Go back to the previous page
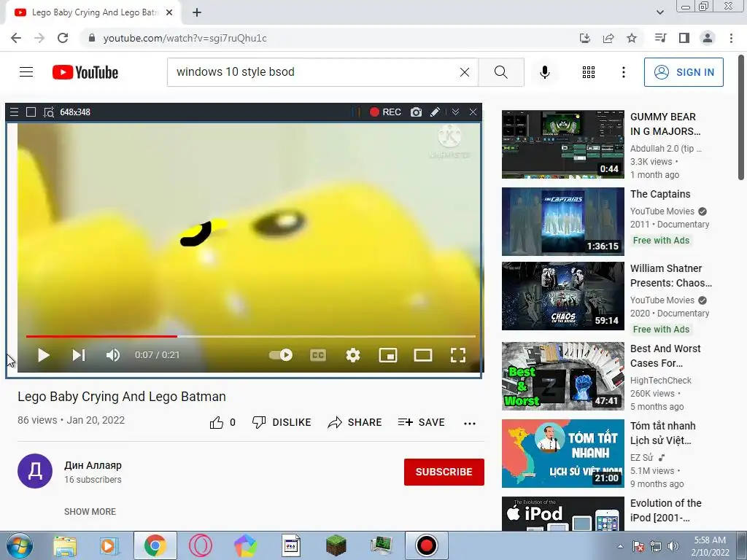This screenshot has width=747, height=560. [16, 38]
